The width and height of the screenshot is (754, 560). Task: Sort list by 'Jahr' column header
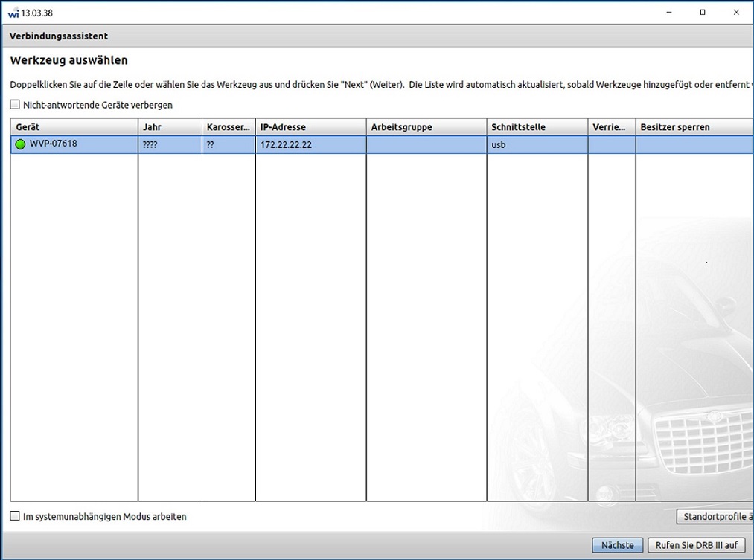(x=170, y=127)
